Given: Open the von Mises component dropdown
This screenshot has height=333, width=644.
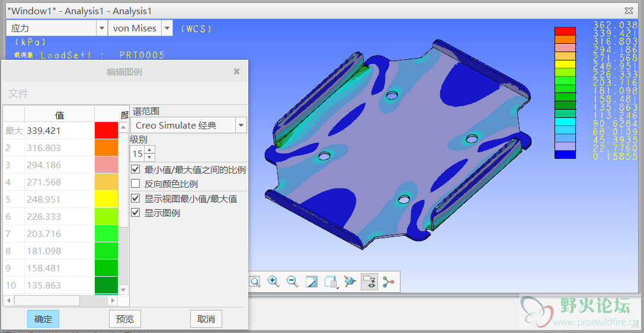Looking at the screenshot, I should tap(166, 28).
